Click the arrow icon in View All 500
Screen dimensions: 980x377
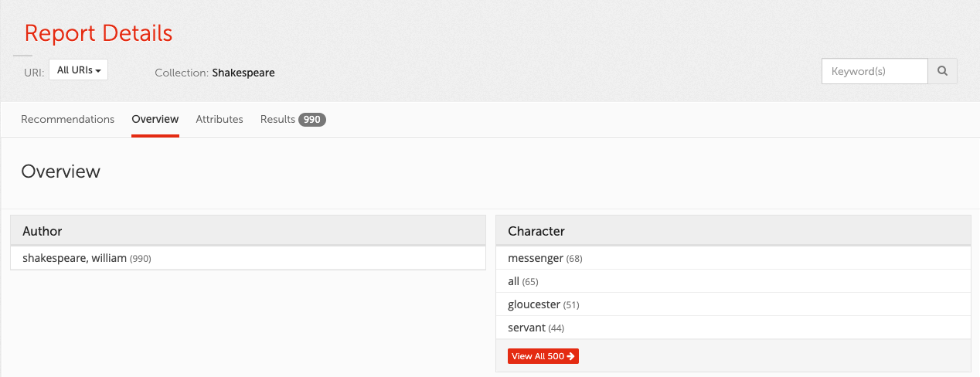(570, 356)
